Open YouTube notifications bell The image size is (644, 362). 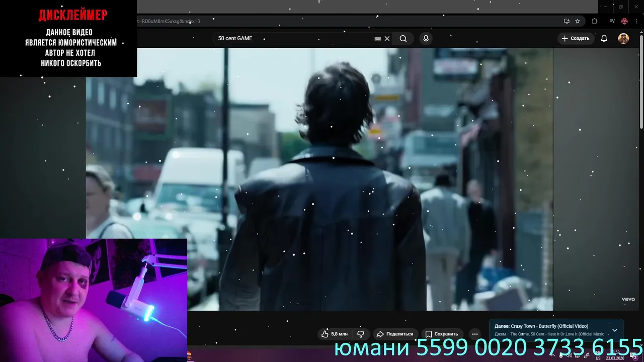(x=604, y=39)
